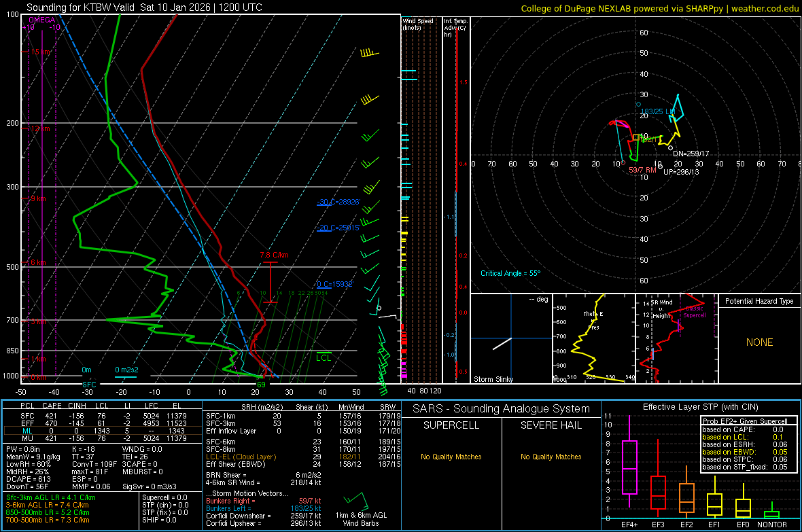The width and height of the screenshot is (802, 532).
Task: Select the 'Prob EF2+ Given Supercell' header
Action: (745, 421)
